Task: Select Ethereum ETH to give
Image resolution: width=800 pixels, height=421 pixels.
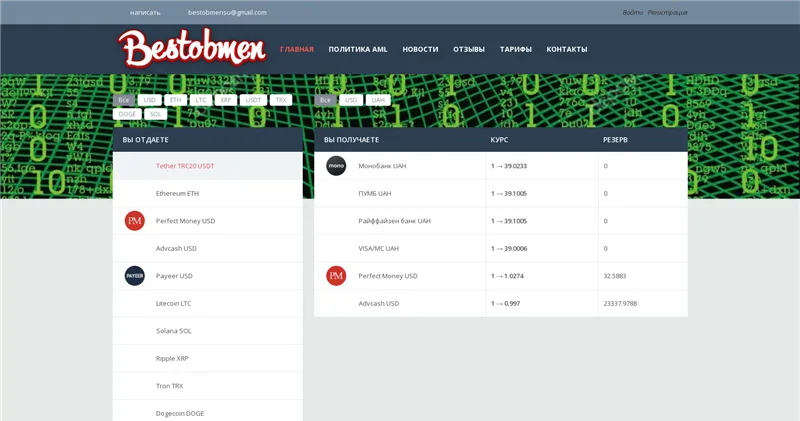Action: click(x=208, y=193)
